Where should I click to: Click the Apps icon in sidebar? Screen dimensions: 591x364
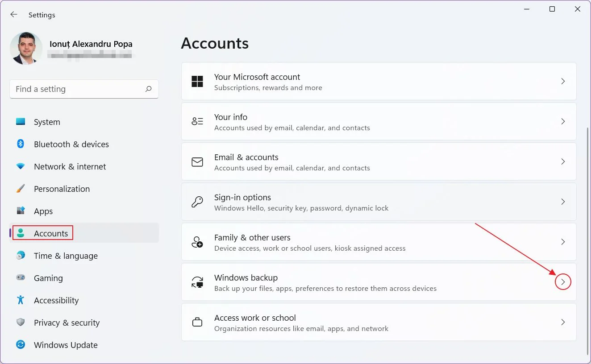21,211
